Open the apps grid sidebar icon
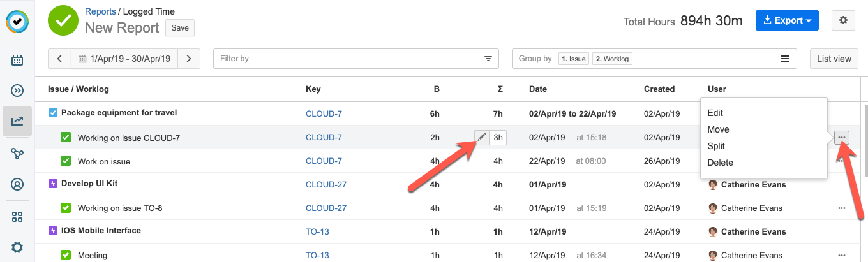The height and width of the screenshot is (262, 868). pos(17,217)
